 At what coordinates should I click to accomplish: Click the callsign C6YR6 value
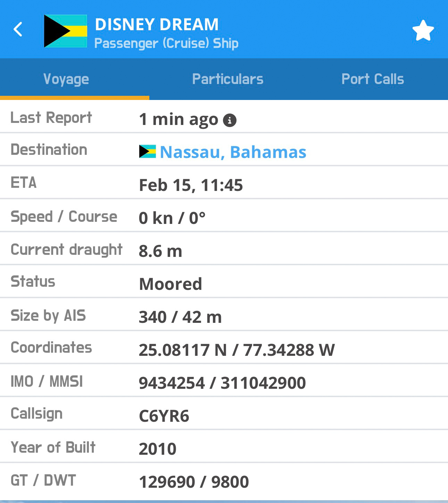(x=164, y=416)
